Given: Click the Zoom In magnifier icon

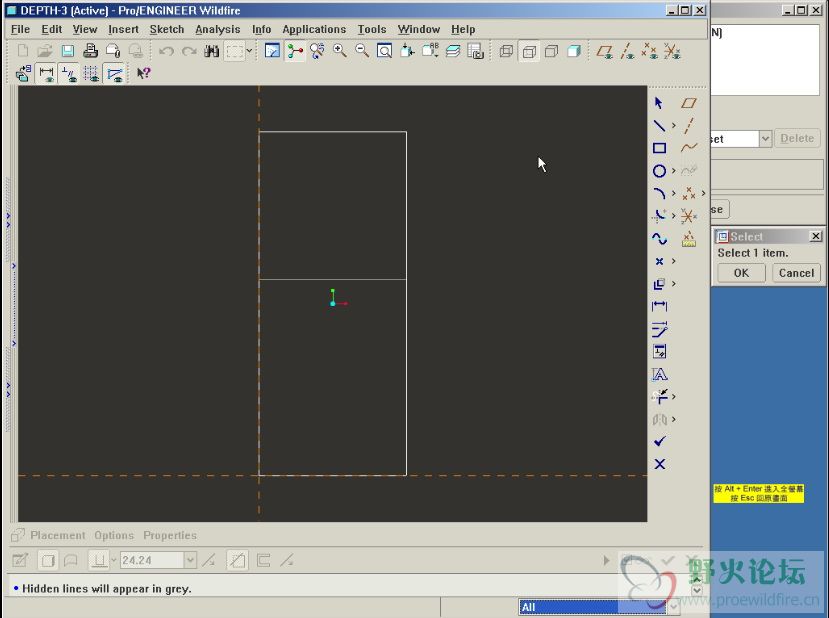Looking at the screenshot, I should [x=339, y=51].
